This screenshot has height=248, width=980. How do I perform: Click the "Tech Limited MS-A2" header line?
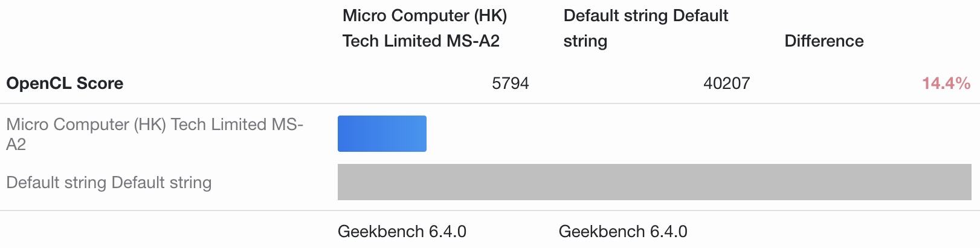coord(421,41)
